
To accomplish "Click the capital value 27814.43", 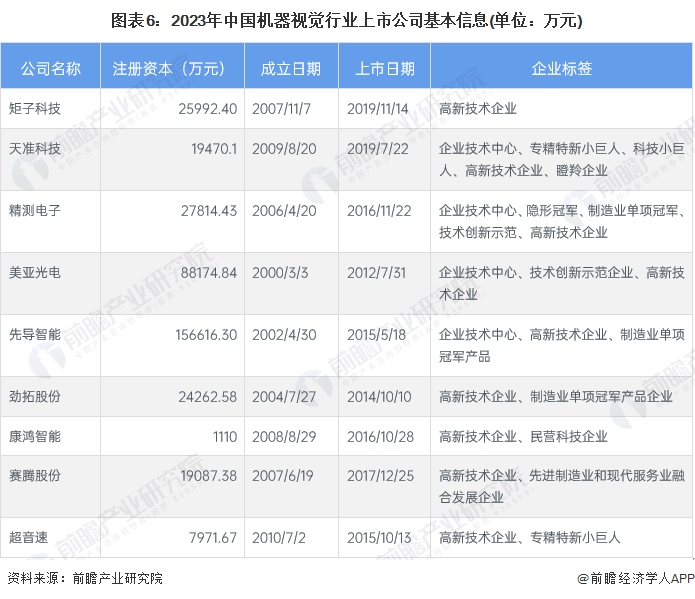I will [x=209, y=211].
